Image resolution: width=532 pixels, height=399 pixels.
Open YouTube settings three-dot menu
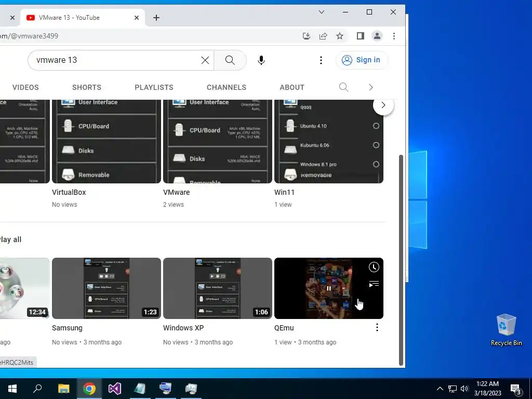tap(321, 60)
